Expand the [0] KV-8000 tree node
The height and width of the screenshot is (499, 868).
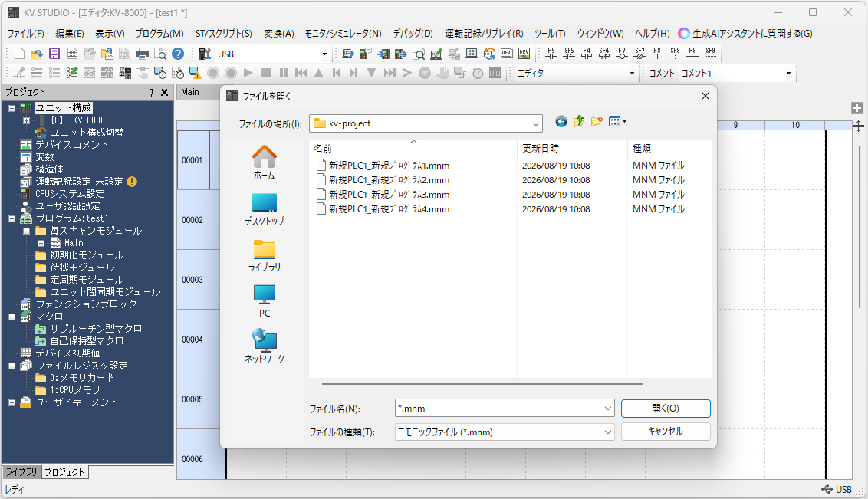(26, 120)
